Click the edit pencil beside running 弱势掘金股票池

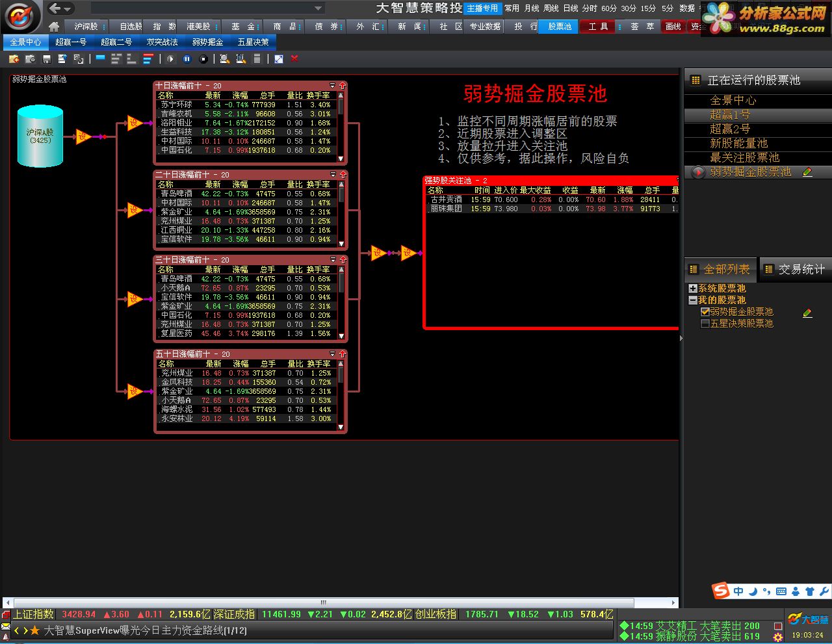[x=807, y=172]
